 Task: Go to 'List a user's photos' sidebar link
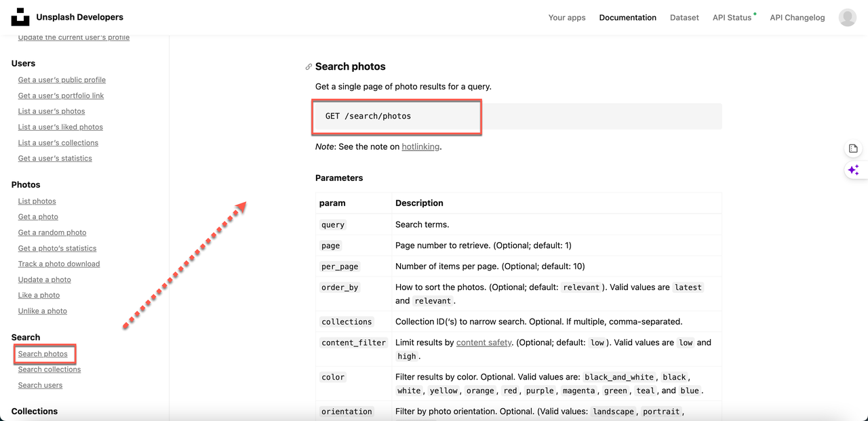(x=52, y=111)
